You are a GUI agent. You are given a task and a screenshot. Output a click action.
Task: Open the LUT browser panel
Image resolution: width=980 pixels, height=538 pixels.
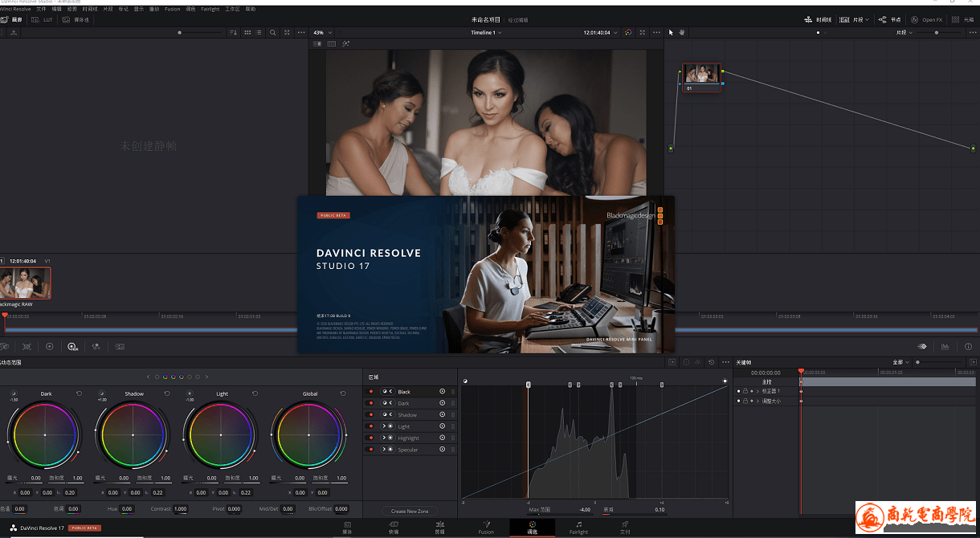(41, 19)
